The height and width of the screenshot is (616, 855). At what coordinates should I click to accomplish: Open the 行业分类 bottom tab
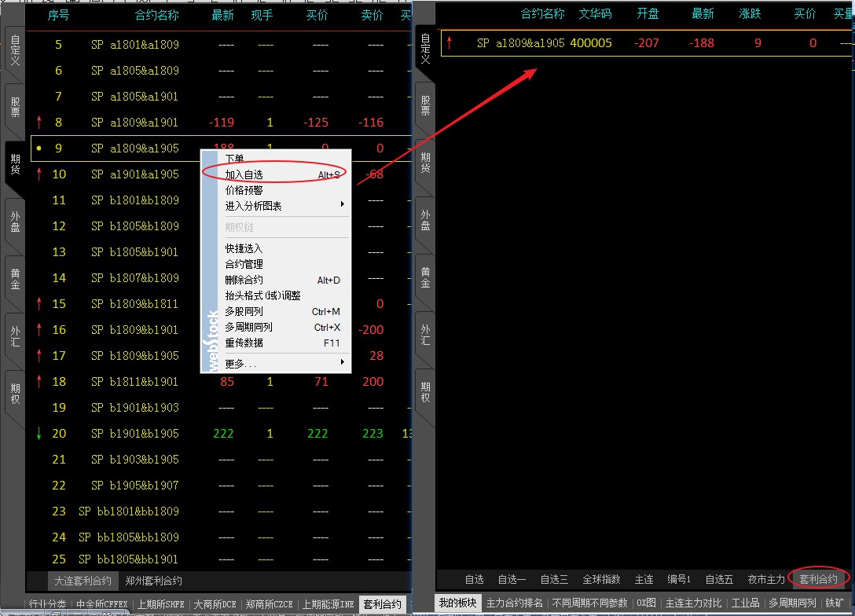[47, 604]
